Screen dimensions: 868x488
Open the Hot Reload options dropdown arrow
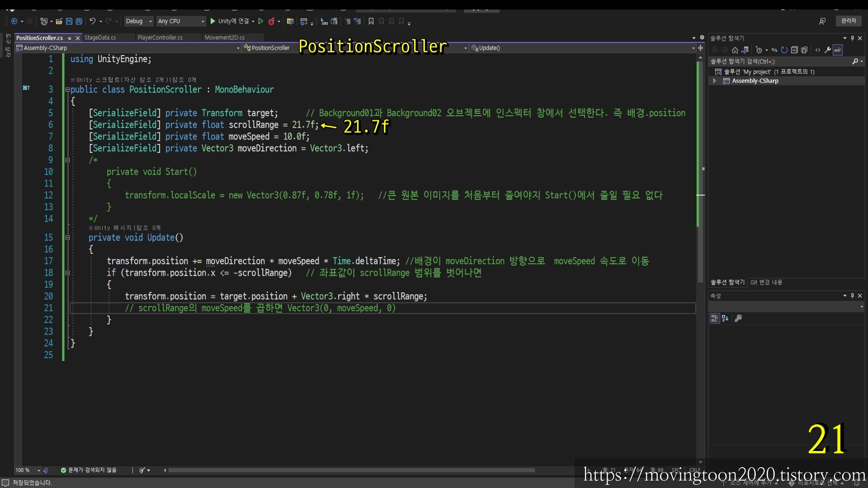pos(279,21)
